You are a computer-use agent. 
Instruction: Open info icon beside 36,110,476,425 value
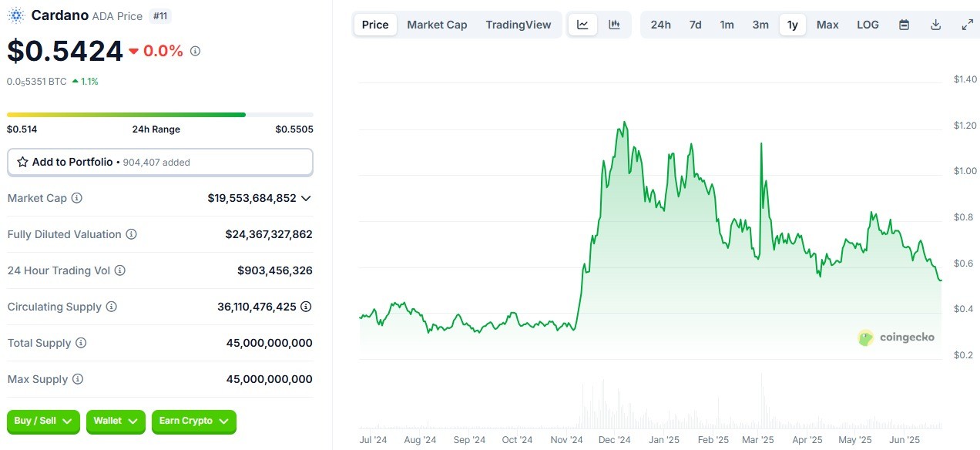[306, 307]
